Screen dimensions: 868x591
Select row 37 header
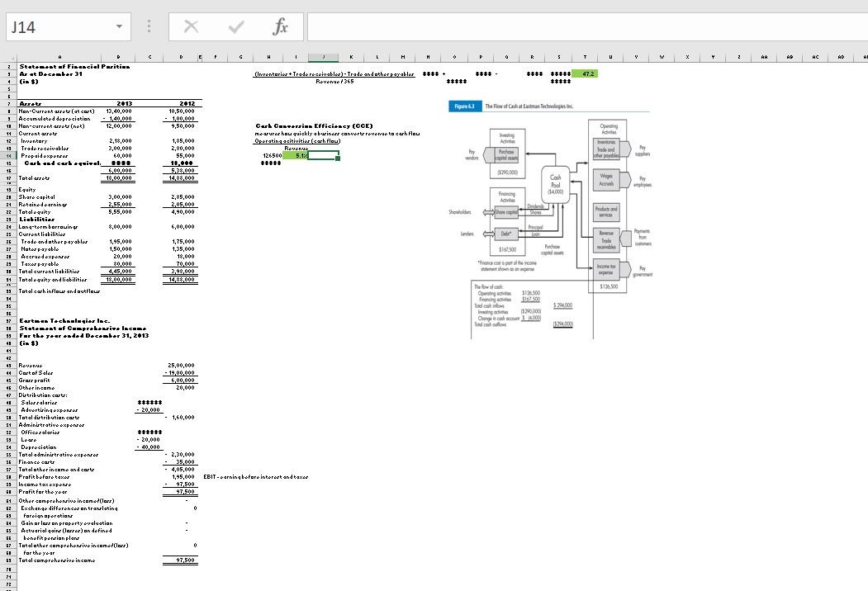click(9, 321)
